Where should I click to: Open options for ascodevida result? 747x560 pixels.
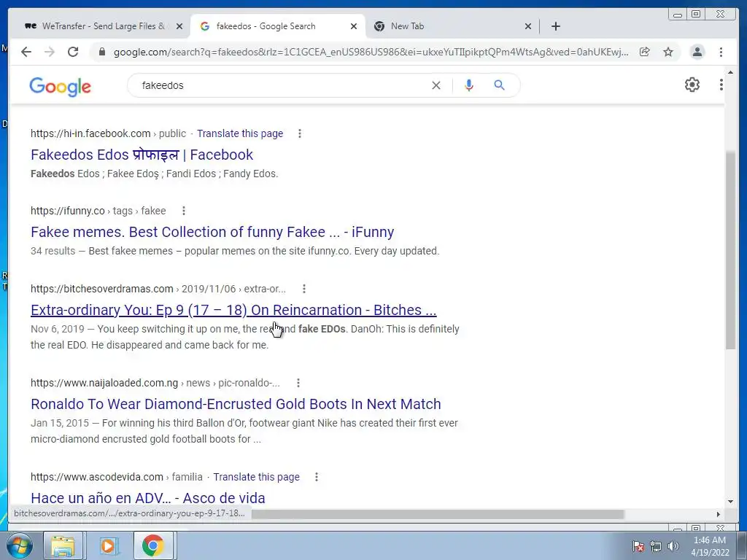point(317,477)
